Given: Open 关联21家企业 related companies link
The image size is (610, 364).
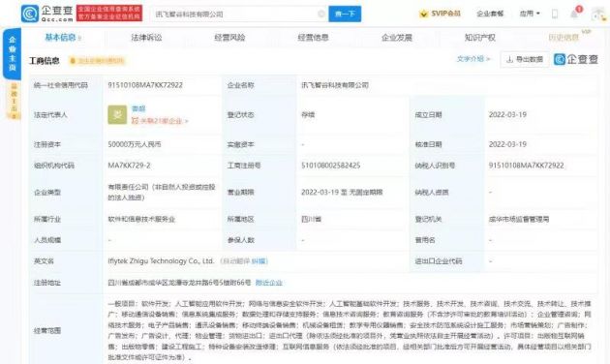Looking at the screenshot, I should (161, 121).
